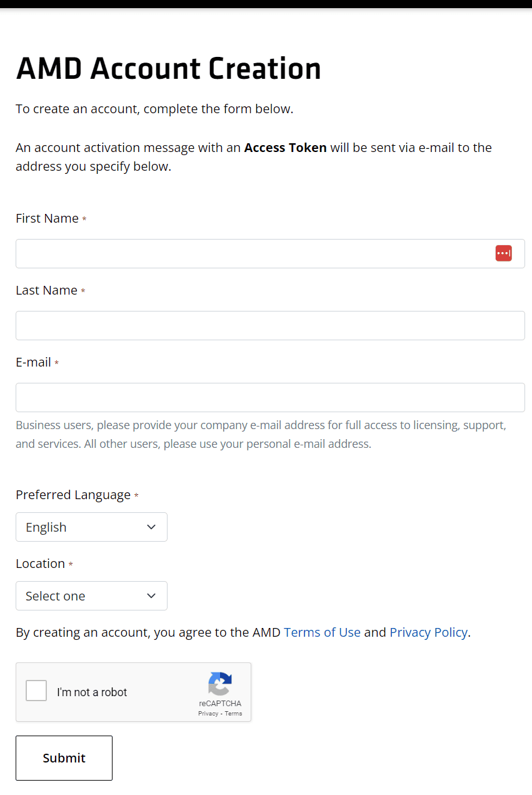Click the reCAPTCHA Privacy link
The width and height of the screenshot is (532, 795).
208,713
